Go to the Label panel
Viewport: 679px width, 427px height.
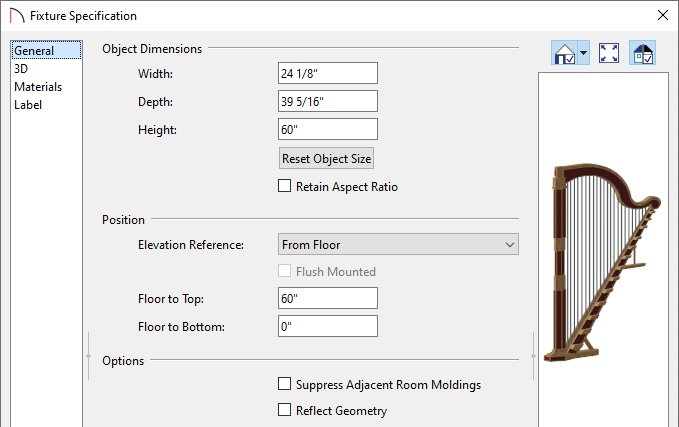[28, 105]
